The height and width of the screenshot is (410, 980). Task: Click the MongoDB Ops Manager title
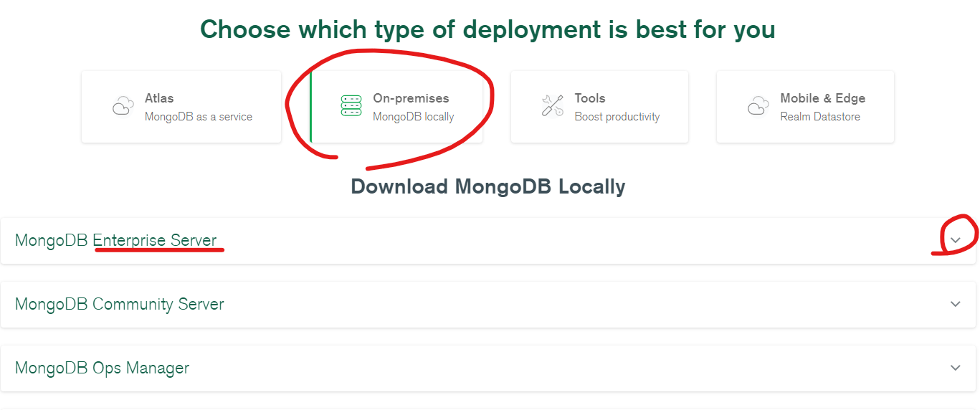pyautogui.click(x=102, y=368)
